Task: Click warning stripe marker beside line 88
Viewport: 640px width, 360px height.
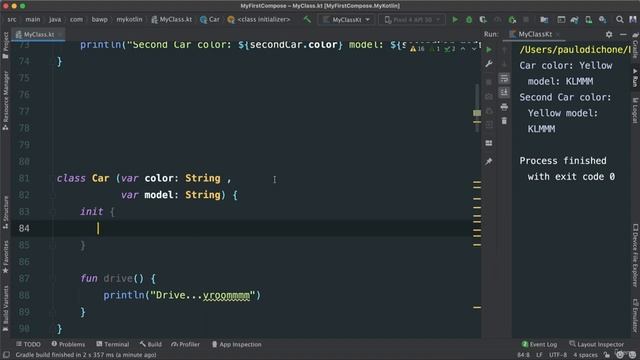Action: pyautogui.click(x=477, y=307)
